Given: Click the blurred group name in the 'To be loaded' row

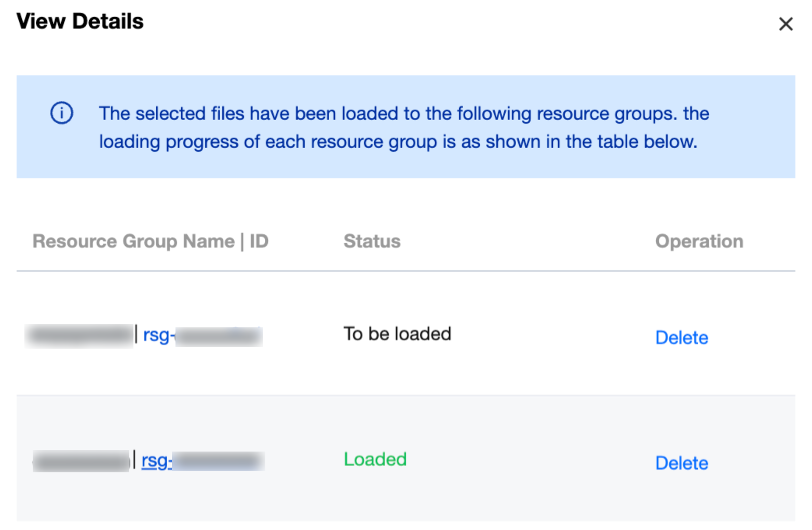Looking at the screenshot, I should coord(79,336).
